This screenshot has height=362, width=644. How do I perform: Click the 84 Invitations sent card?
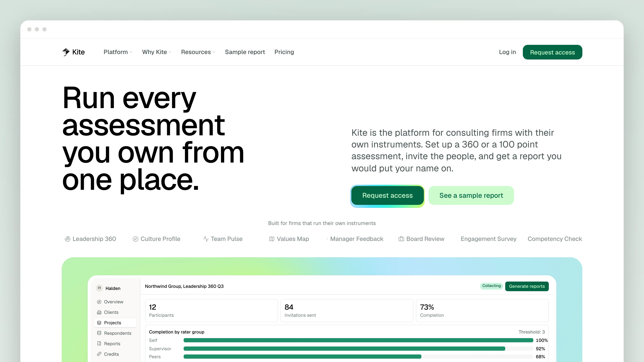347,310
